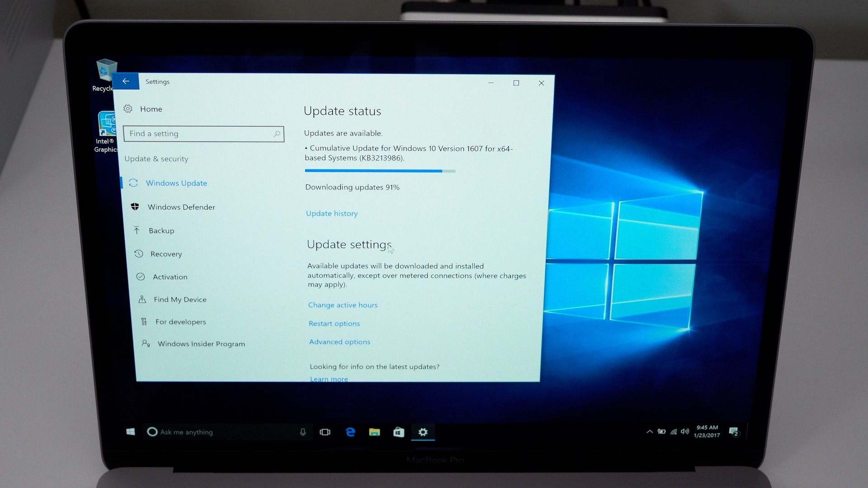Expand Advanced options settings
This screenshot has width=868, height=488.
(339, 342)
